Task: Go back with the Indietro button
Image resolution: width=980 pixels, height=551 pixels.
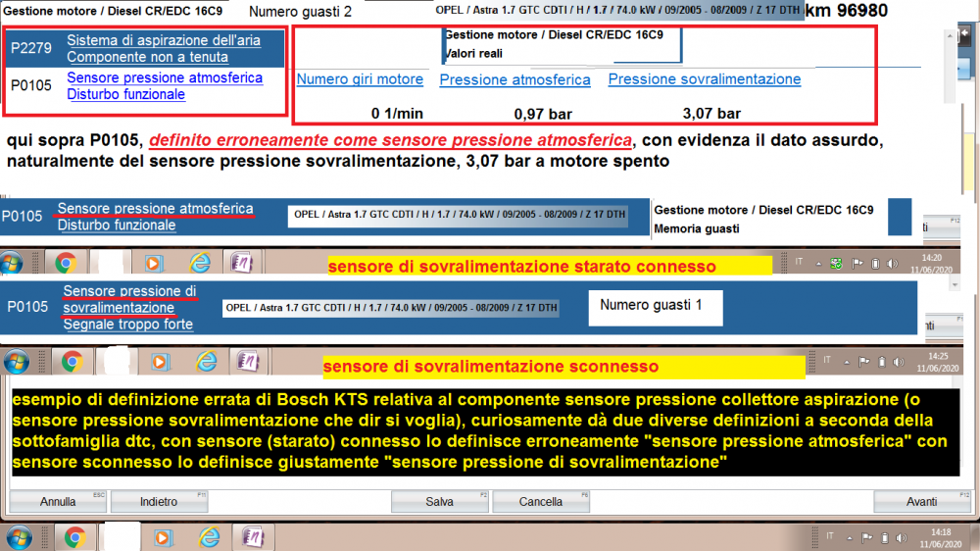Action: (x=159, y=502)
